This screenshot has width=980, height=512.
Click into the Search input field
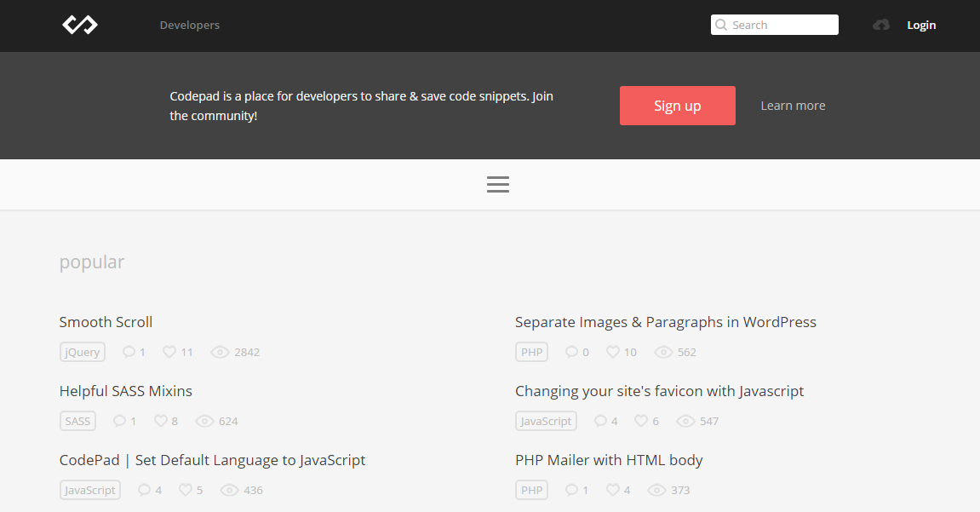[774, 25]
